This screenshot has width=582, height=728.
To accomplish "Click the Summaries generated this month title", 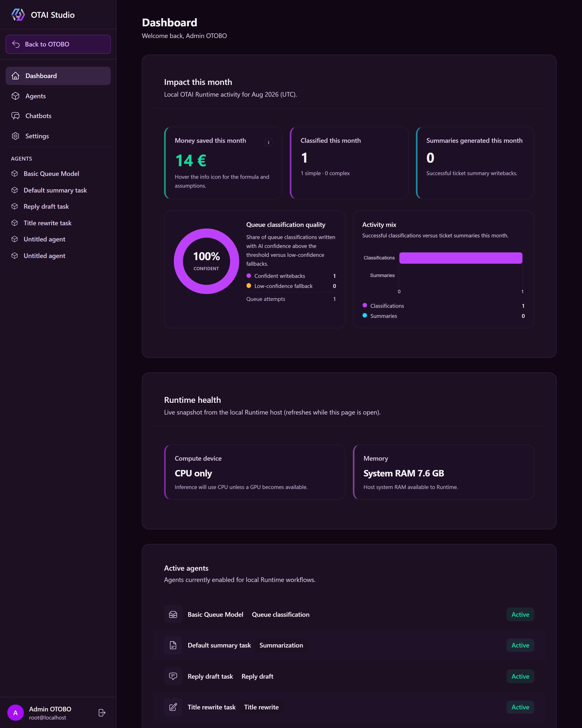I will pos(474,141).
